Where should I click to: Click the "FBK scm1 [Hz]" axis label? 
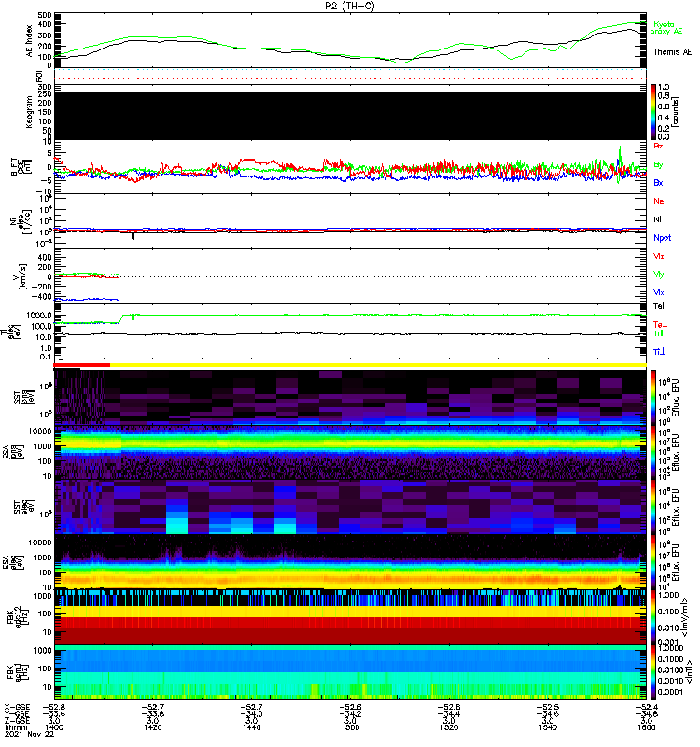click(18, 671)
